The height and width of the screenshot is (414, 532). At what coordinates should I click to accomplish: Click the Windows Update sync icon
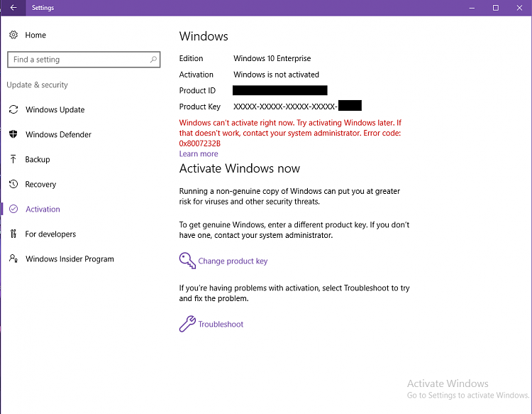(x=13, y=109)
